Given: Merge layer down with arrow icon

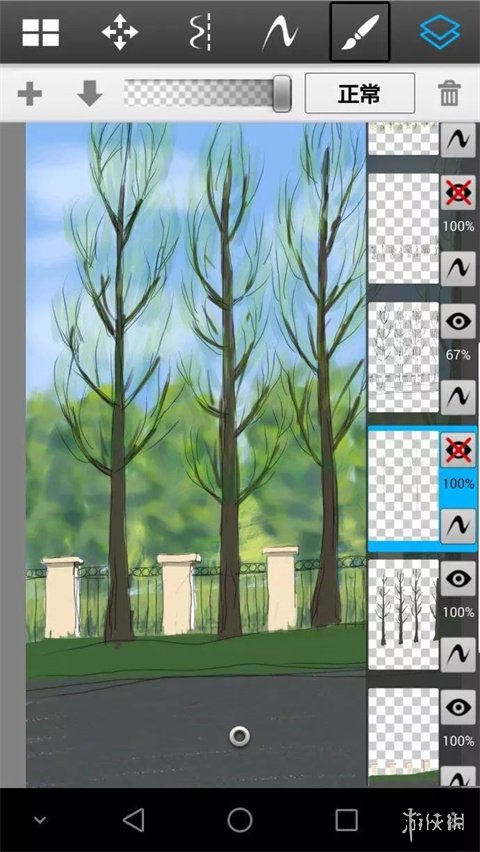Looking at the screenshot, I should coord(90,93).
